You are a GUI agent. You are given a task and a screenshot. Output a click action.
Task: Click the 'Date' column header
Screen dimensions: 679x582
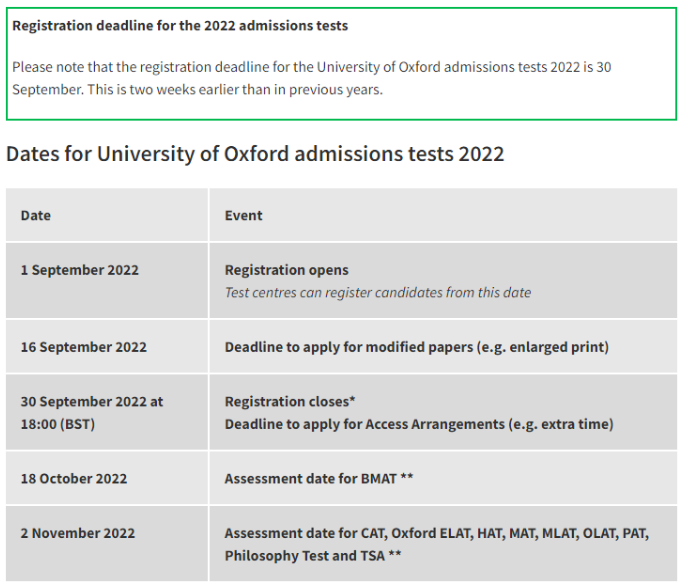[x=36, y=215]
